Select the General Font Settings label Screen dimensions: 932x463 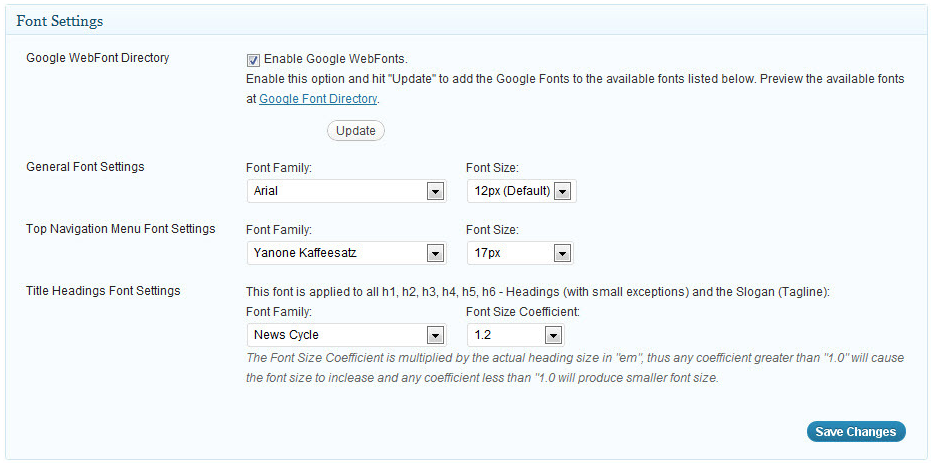(x=85, y=167)
